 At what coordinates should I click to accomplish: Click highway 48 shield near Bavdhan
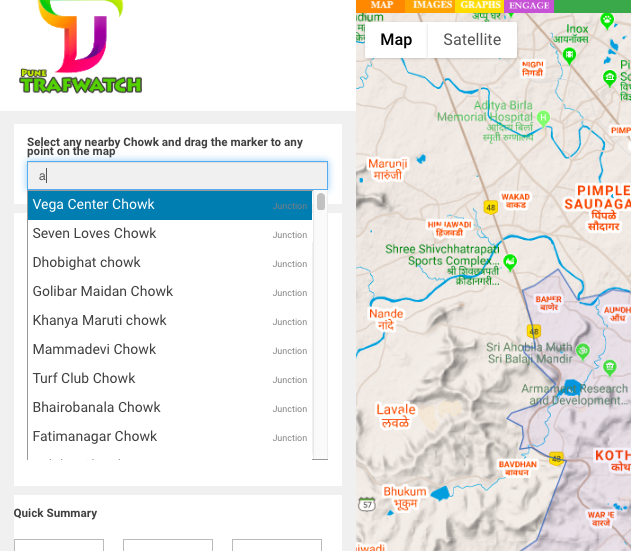point(556,458)
